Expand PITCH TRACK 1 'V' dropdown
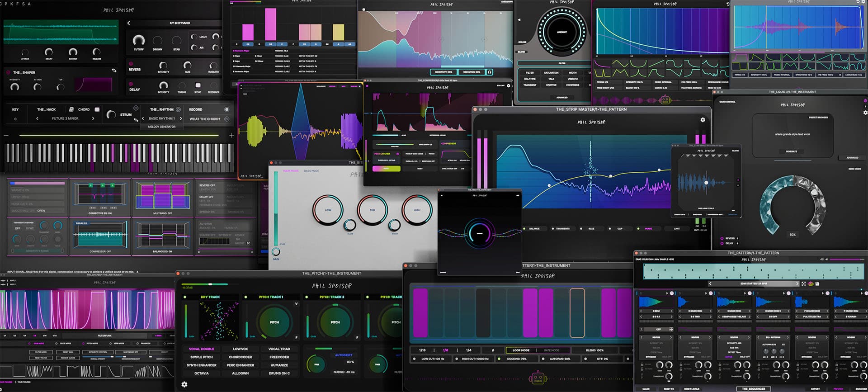The height and width of the screenshot is (392, 868). (297, 304)
